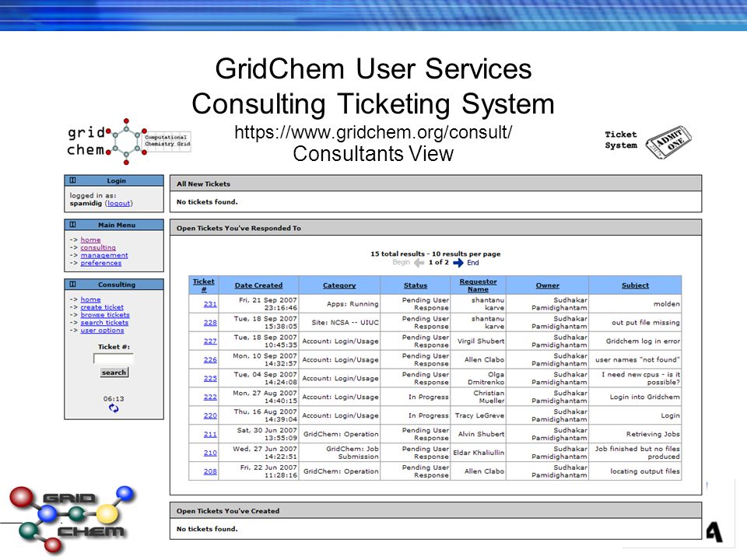747x560 pixels.
Task: Click category 'GridChem: Job Submission'
Action: [352, 453]
